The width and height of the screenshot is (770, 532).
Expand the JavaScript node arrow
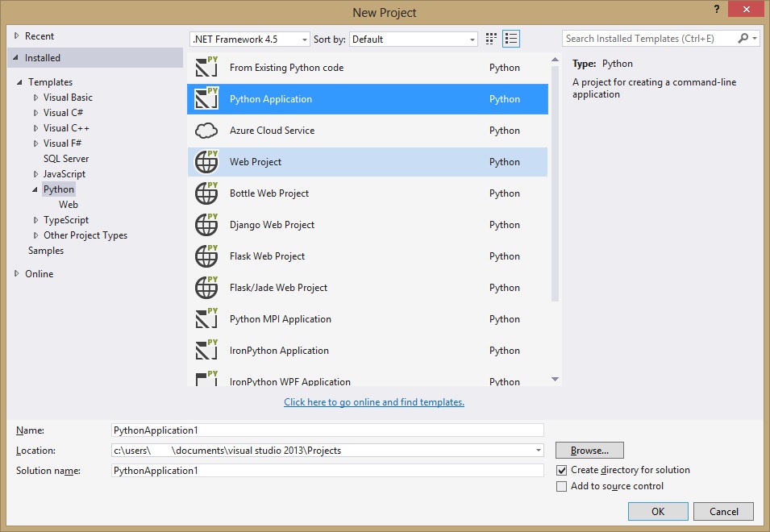[35, 174]
